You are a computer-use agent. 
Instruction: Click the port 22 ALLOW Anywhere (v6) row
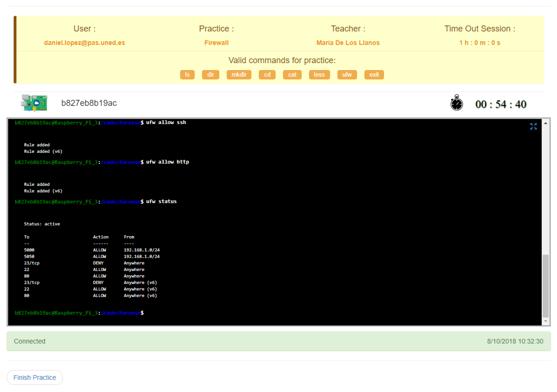click(x=90, y=289)
